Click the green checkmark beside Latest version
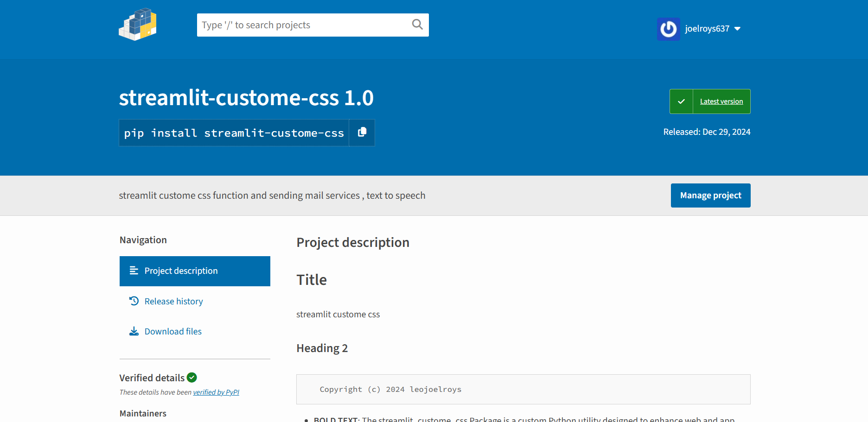The height and width of the screenshot is (422, 868). 681,101
